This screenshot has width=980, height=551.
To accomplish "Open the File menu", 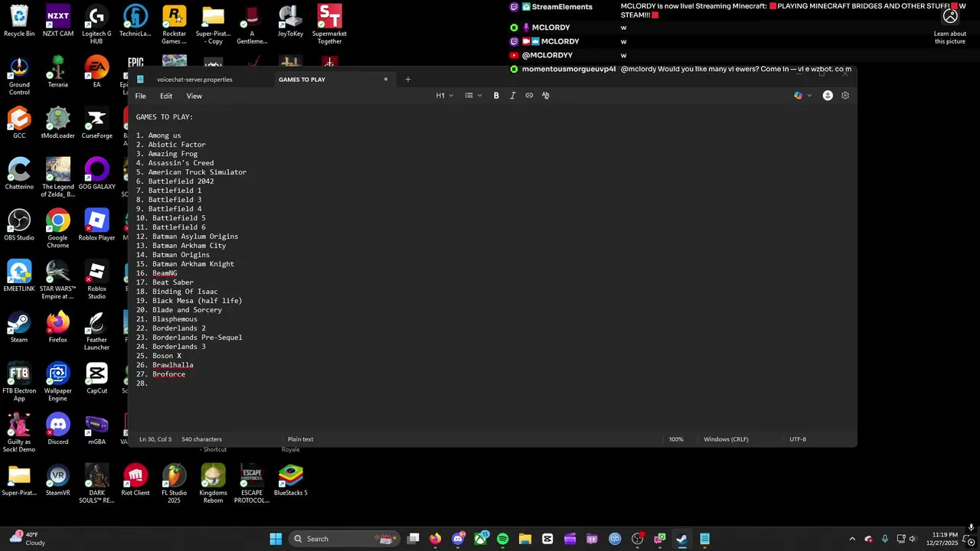I will [x=141, y=96].
